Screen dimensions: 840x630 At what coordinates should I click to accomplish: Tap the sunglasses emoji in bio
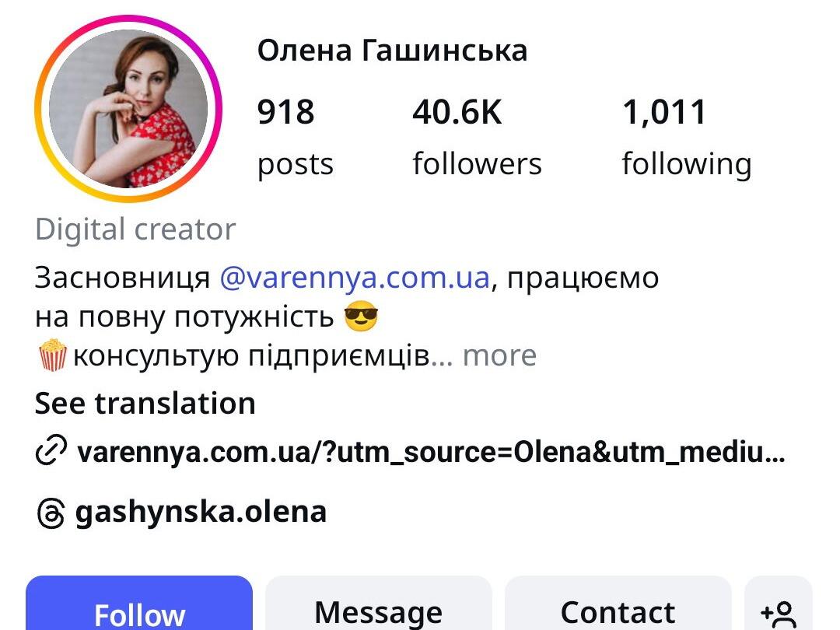click(x=361, y=316)
